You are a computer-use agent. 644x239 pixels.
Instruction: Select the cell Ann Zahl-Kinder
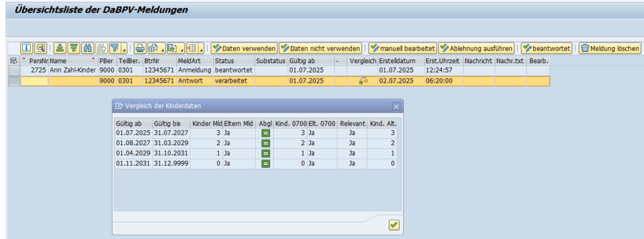(x=73, y=70)
